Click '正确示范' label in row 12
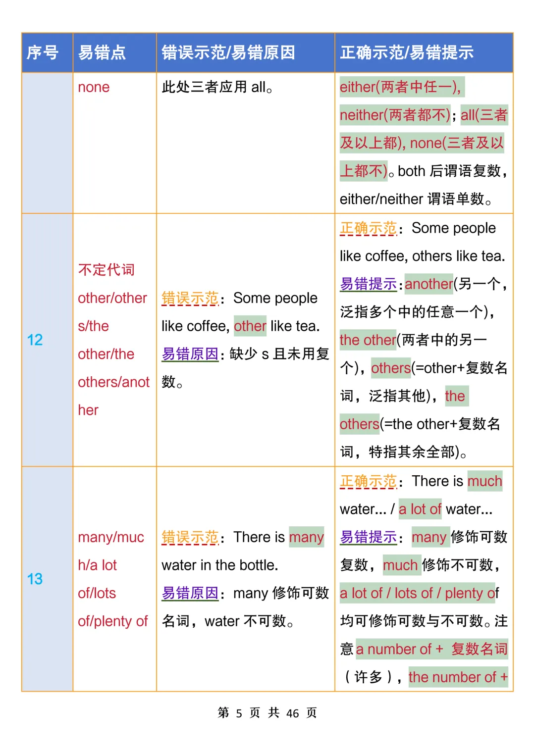This screenshot has height=756, width=535. 368,228
